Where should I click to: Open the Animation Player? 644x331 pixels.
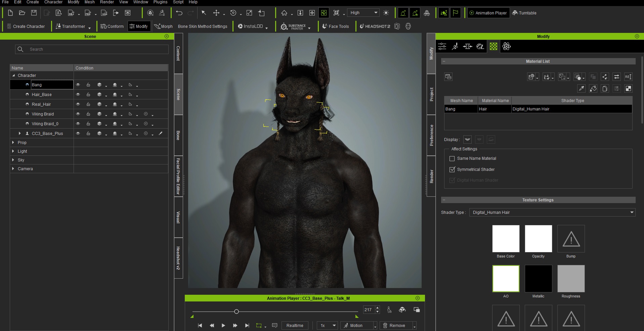click(488, 13)
